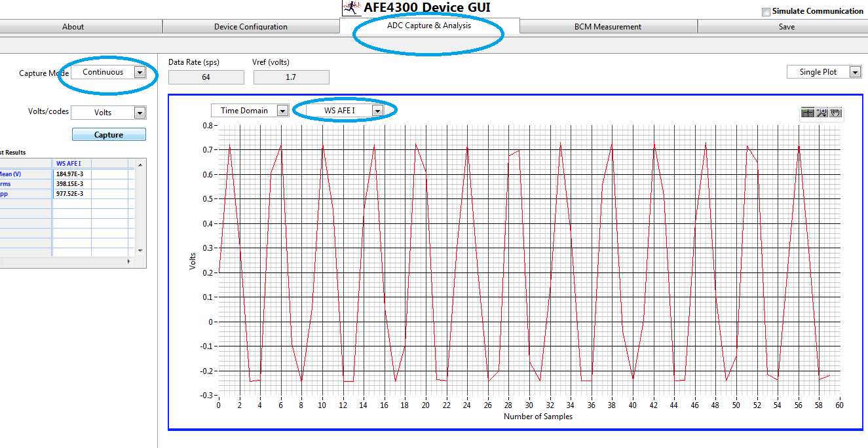
Task: Select the crosshair cursor graph tool
Action: point(807,113)
